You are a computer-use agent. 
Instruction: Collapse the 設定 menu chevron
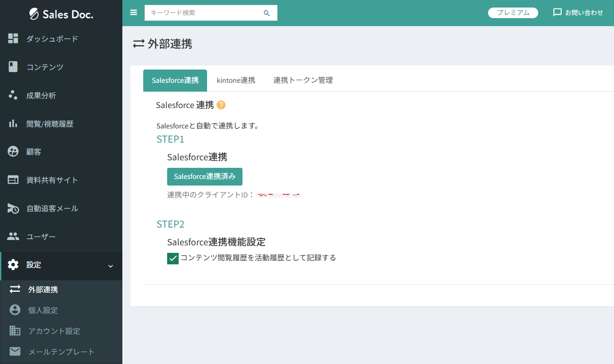(x=111, y=266)
